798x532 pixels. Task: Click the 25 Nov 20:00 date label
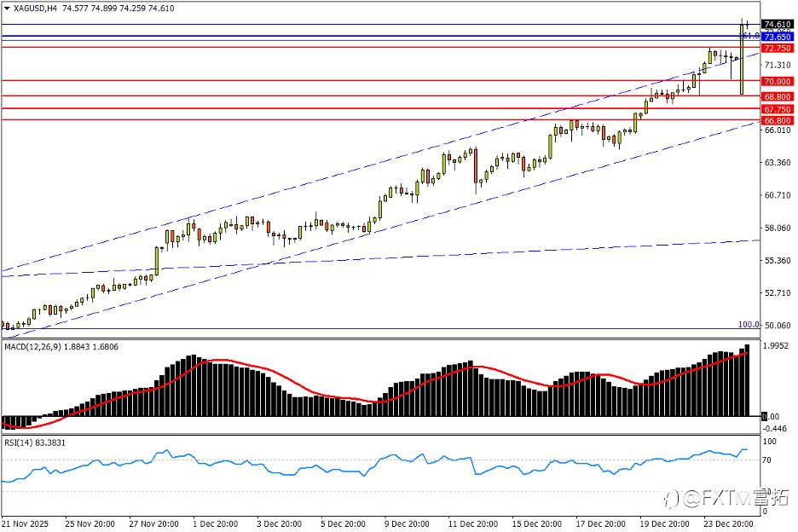tap(90, 523)
